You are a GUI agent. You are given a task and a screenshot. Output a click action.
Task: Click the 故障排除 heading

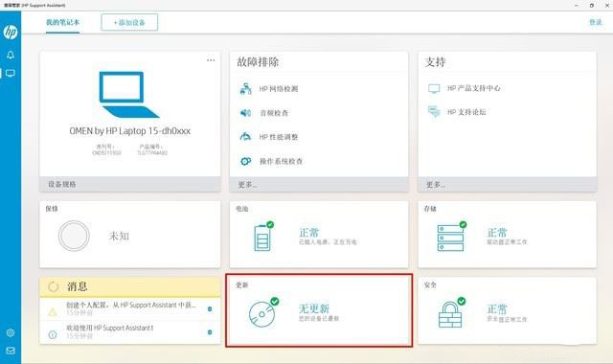tap(258, 61)
